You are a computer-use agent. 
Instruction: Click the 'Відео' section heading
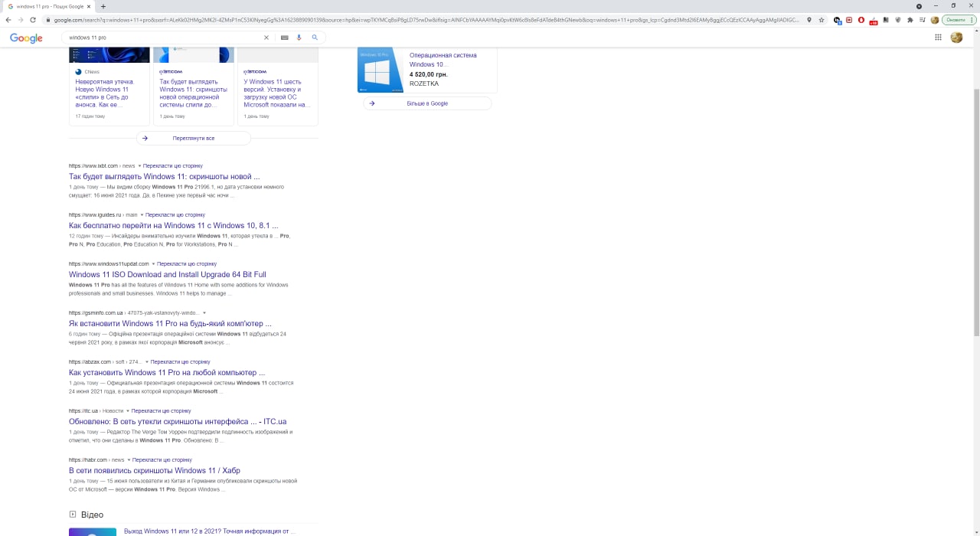[92, 515]
